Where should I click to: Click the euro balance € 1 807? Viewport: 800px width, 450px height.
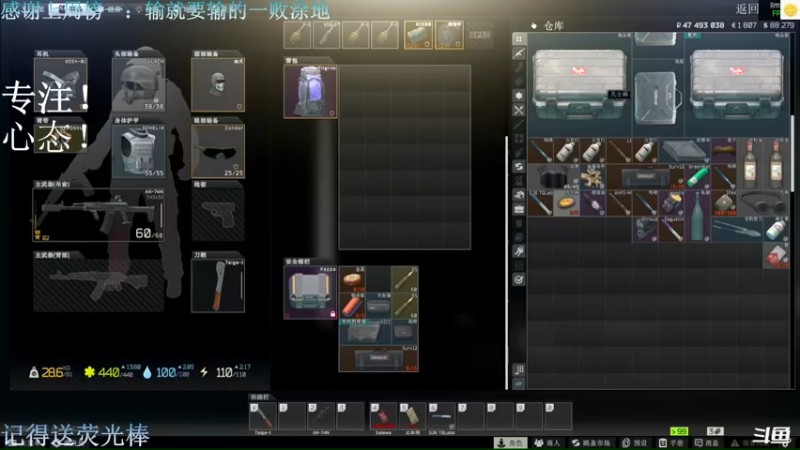coord(743,25)
